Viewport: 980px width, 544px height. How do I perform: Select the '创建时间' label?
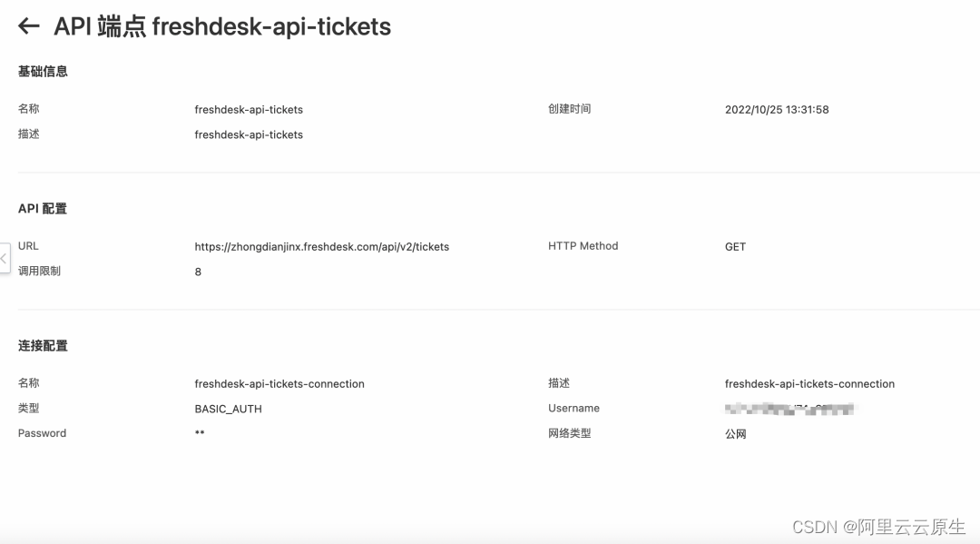(x=569, y=109)
